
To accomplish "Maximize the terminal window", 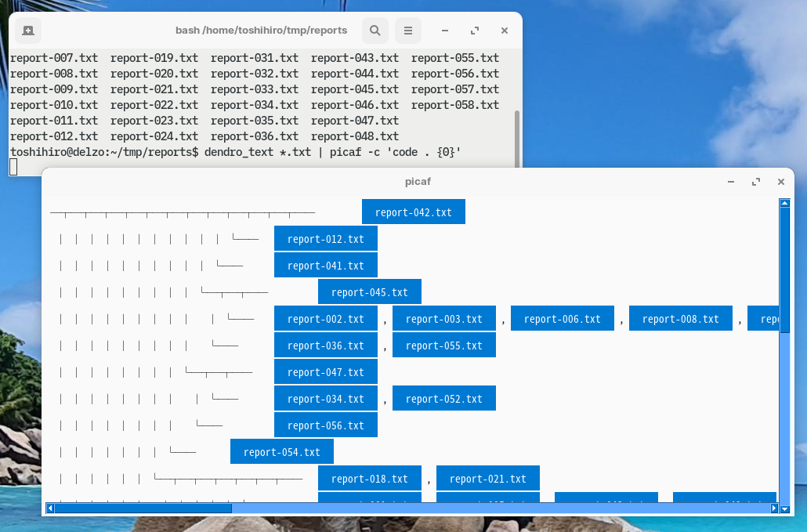I will point(475,31).
